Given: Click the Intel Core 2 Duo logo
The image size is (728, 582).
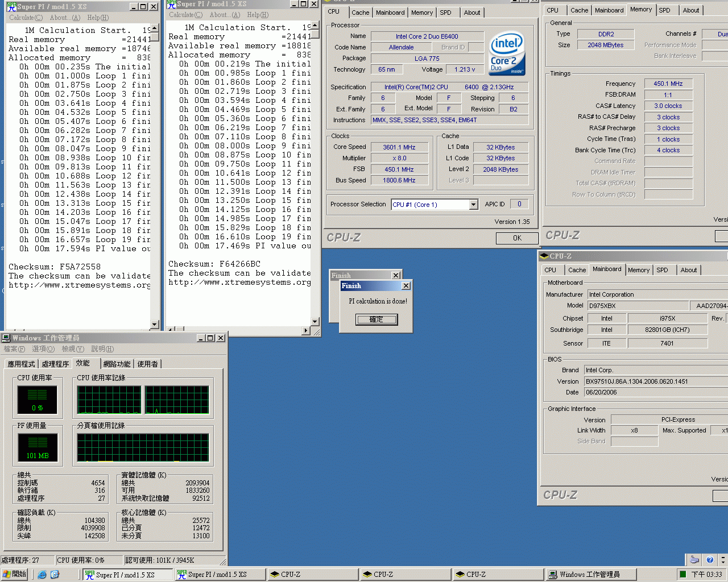Looking at the screenshot, I should 507,53.
